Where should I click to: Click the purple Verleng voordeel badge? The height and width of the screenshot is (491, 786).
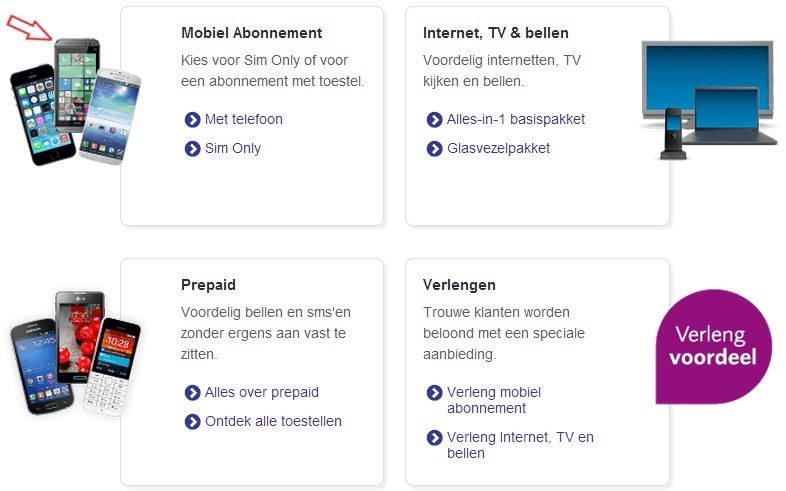coord(712,346)
